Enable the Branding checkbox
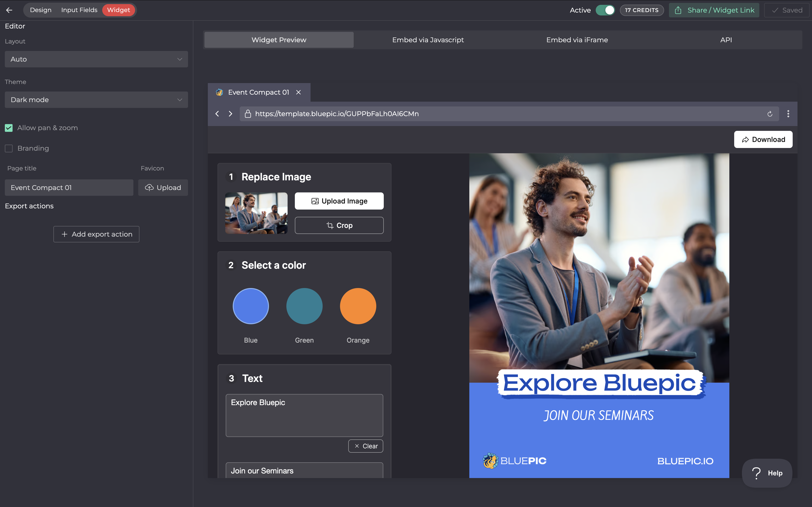Viewport: 812px width, 507px height. [x=9, y=148]
